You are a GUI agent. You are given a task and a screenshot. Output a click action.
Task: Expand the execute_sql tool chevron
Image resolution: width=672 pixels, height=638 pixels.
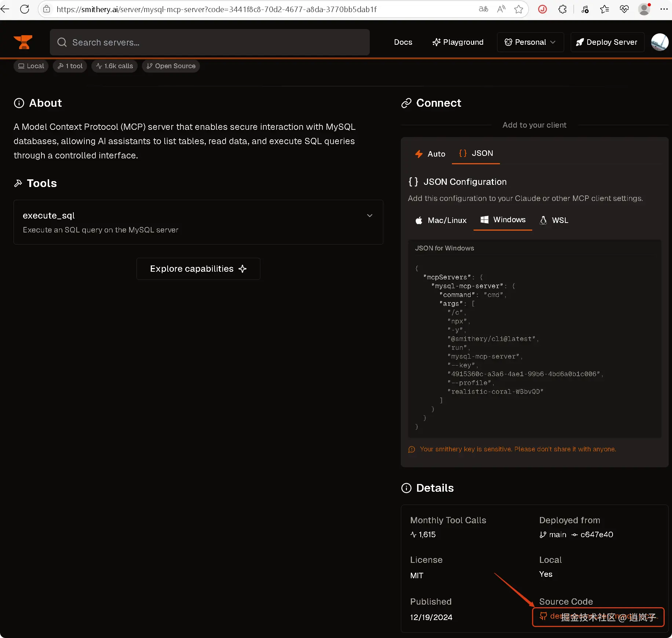click(x=370, y=216)
